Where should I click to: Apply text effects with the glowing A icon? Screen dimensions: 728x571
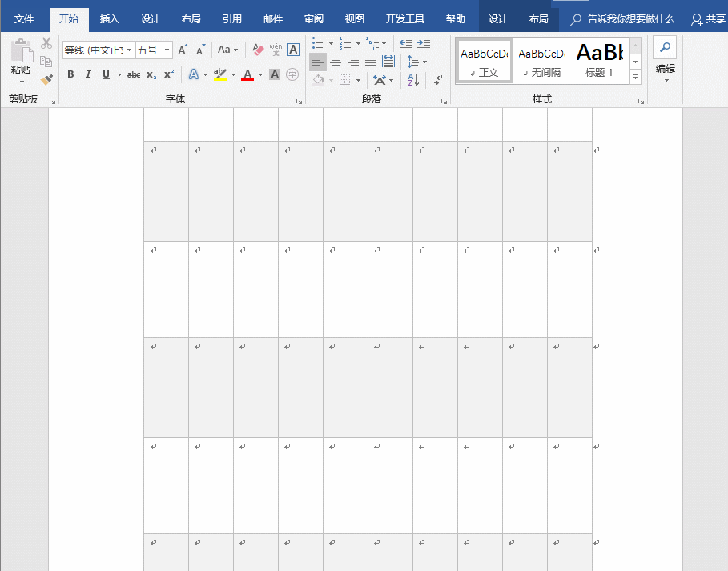point(194,74)
